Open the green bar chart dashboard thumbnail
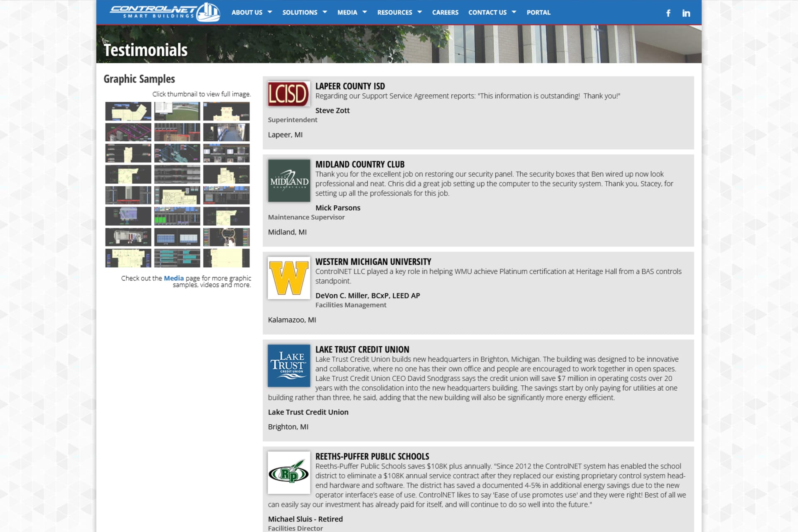Screen dimensions: 798x532 click(177, 216)
